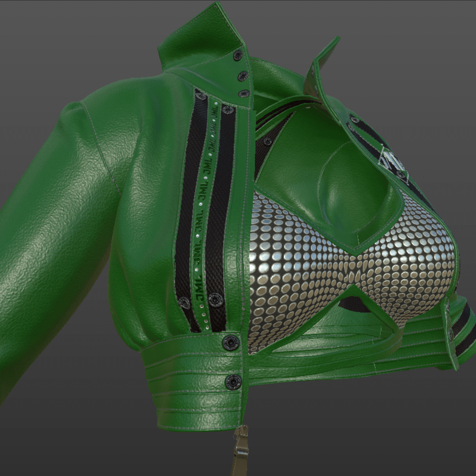476x476 pixels.
Task: Click the lowest collar snap button
Action: pos(244,93)
